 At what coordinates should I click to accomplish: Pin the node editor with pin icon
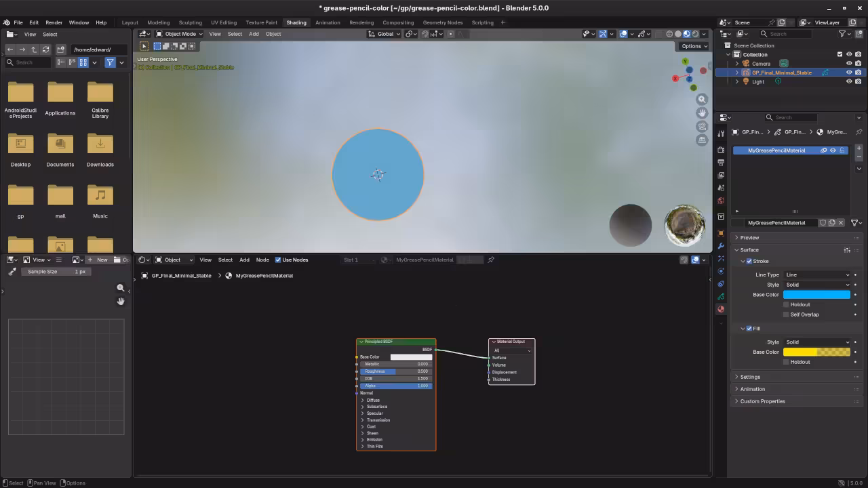tap(491, 260)
